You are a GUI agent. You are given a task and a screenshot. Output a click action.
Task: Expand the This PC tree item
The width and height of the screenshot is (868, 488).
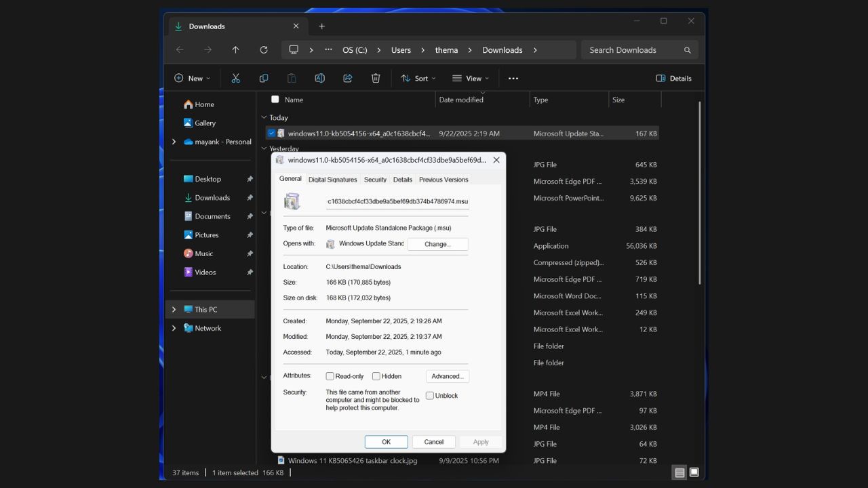pos(174,309)
